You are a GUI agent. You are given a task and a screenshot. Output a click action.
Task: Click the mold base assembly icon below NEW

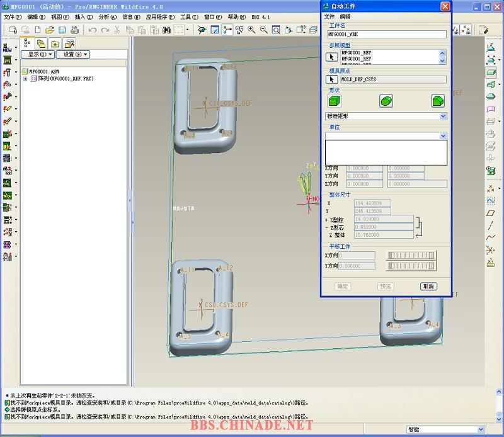point(7,60)
